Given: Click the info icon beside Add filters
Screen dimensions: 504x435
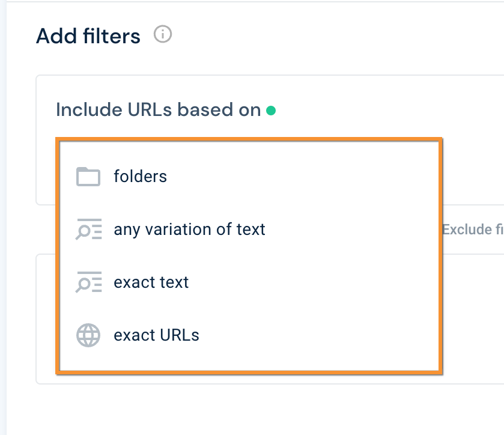Looking at the screenshot, I should pos(163,35).
